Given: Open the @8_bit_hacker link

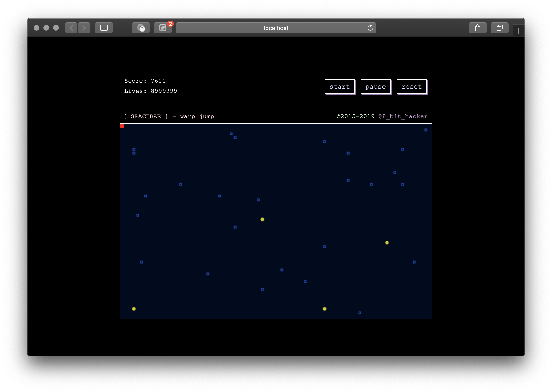Looking at the screenshot, I should tap(403, 116).
